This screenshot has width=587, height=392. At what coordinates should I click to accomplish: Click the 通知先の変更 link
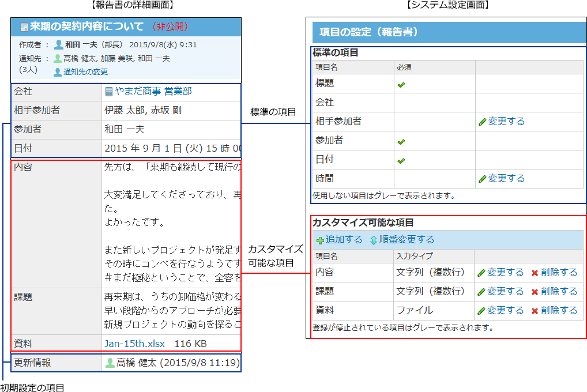pos(85,72)
